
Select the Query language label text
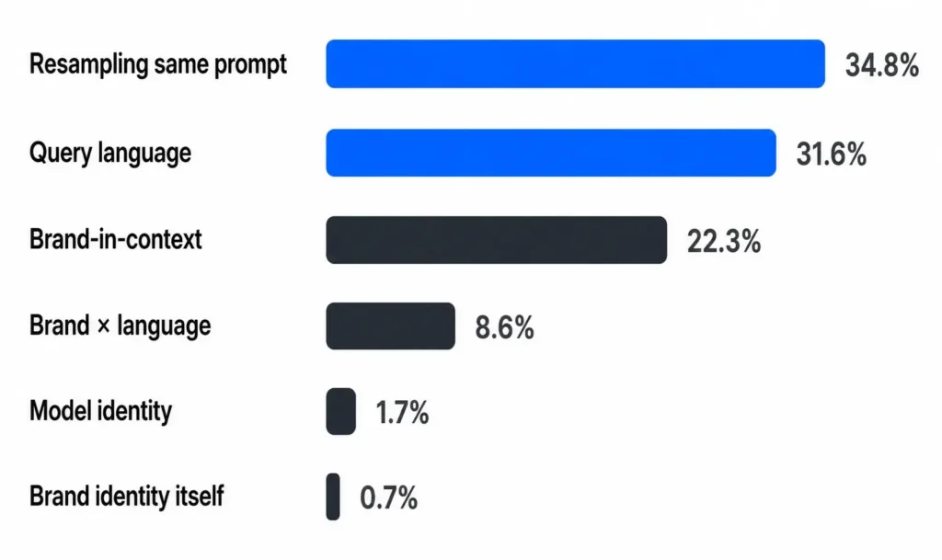click(x=110, y=153)
